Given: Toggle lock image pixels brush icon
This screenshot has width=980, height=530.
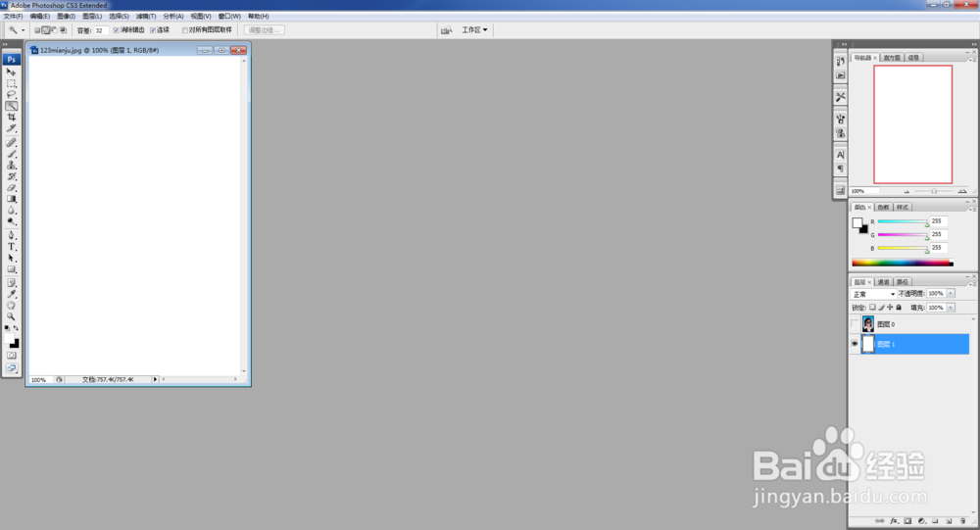Looking at the screenshot, I should (881, 308).
